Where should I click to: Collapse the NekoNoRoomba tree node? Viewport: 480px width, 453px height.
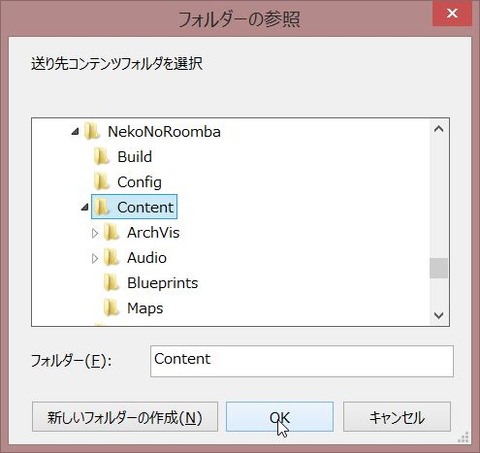click(x=75, y=132)
